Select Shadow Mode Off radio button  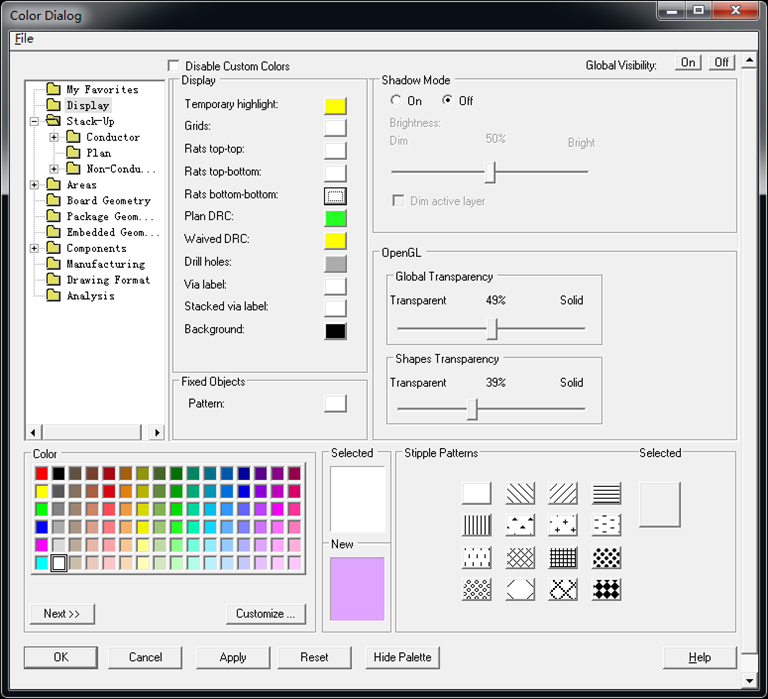point(447,100)
